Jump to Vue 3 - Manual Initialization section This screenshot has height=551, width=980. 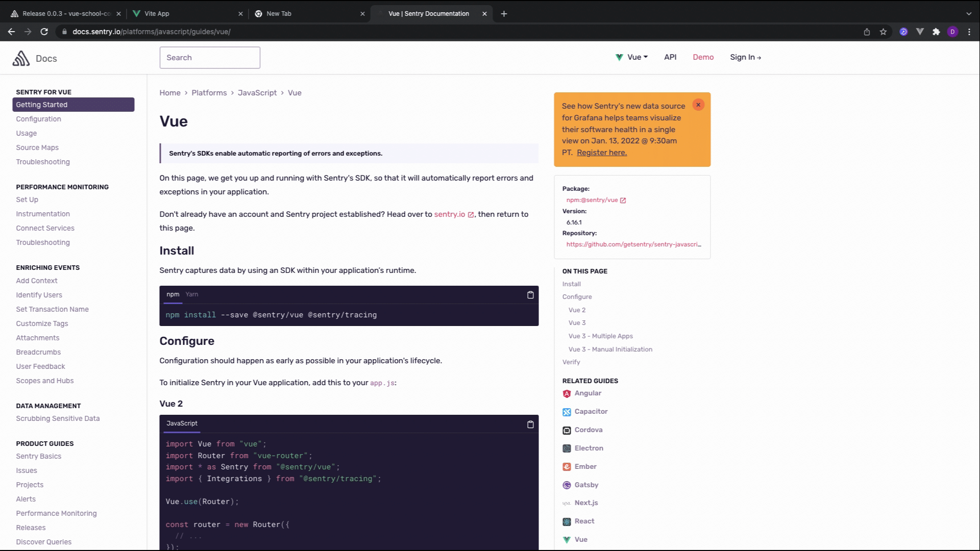coord(610,349)
